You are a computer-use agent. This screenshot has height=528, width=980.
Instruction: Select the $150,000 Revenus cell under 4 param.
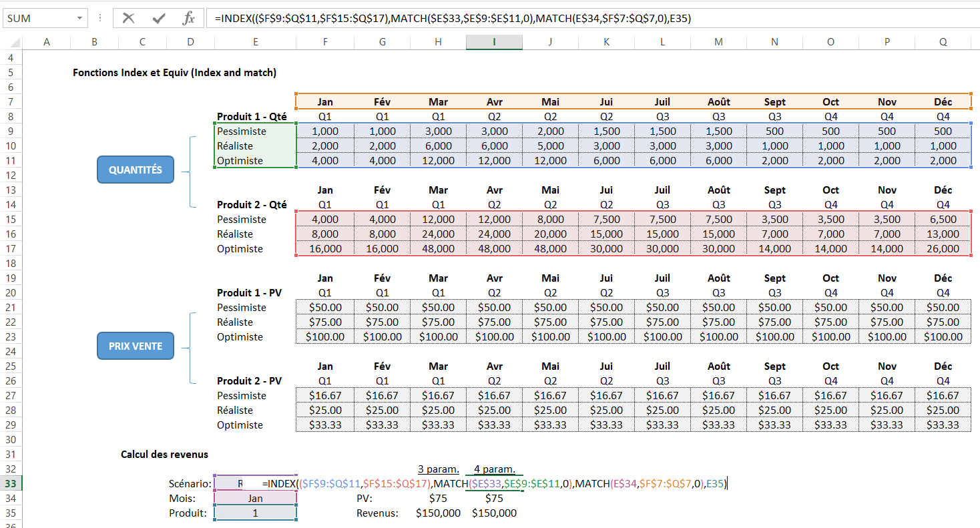[x=494, y=513]
